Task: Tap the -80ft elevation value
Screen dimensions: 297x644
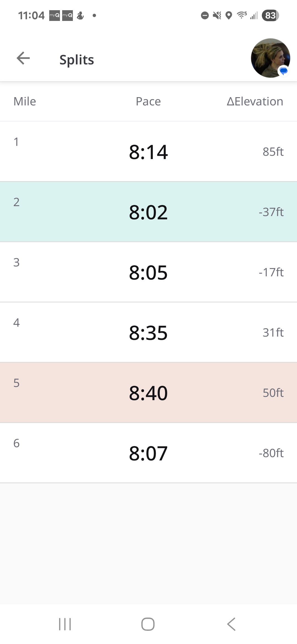Action: click(271, 453)
